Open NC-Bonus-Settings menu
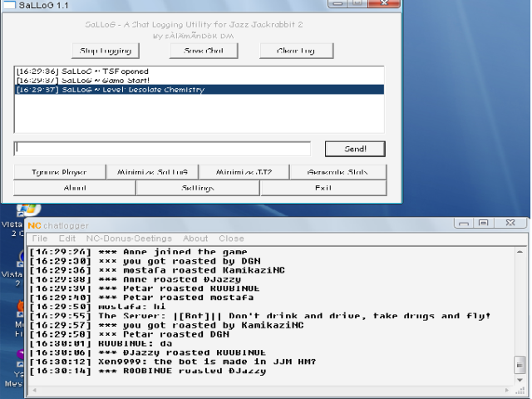 click(x=129, y=239)
